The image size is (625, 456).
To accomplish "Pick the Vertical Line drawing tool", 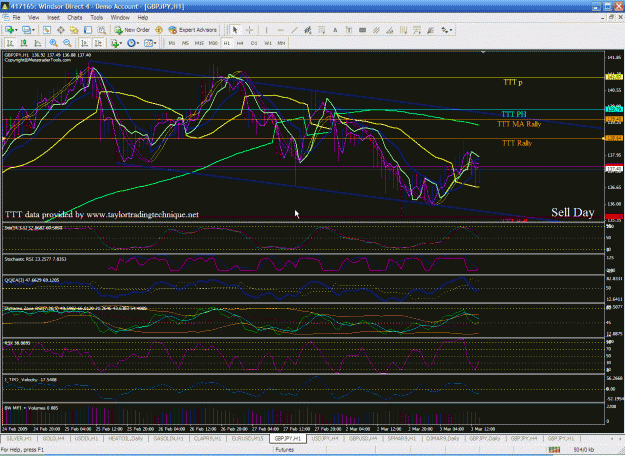I will coord(266,30).
